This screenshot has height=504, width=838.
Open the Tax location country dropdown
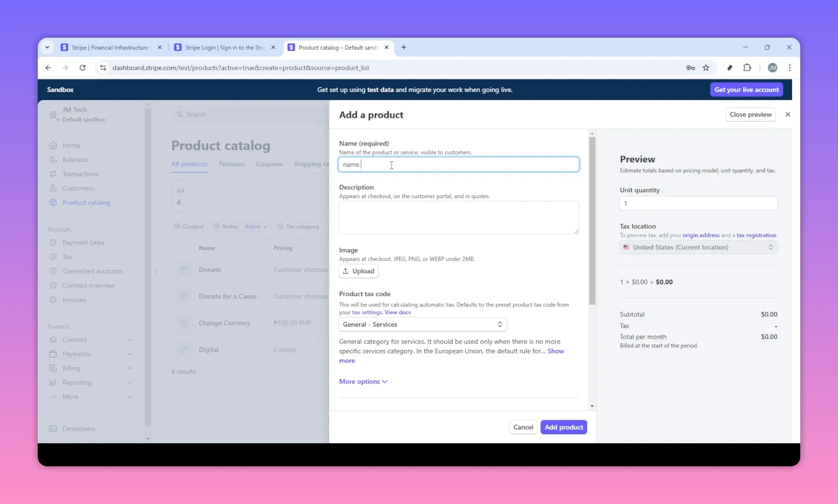click(x=698, y=247)
